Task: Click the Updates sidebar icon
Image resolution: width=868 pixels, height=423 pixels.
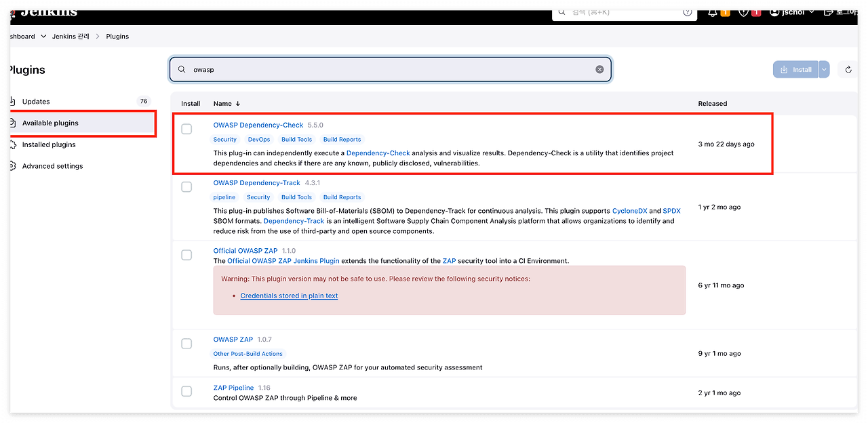Action: [x=13, y=102]
